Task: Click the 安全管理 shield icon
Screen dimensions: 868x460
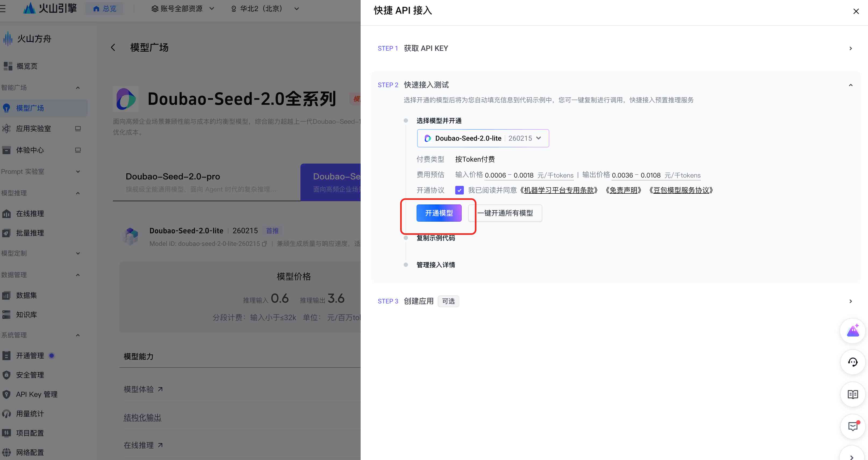Action: [6, 375]
